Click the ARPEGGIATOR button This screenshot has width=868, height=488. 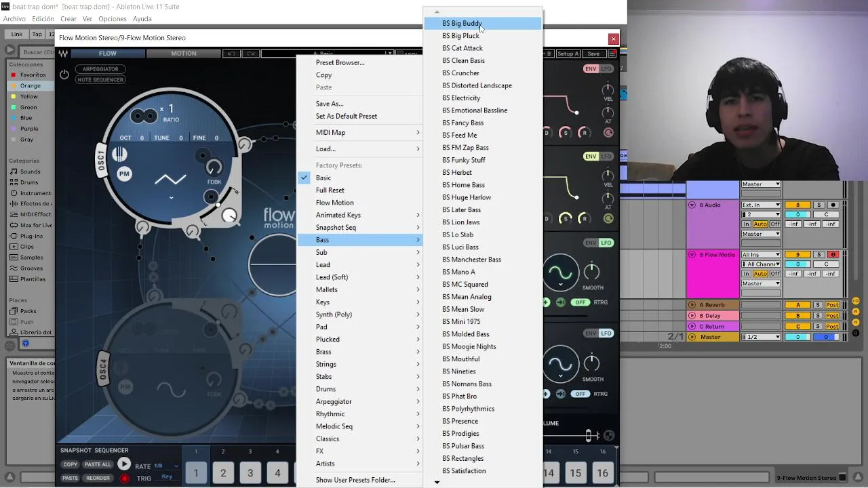click(100, 69)
